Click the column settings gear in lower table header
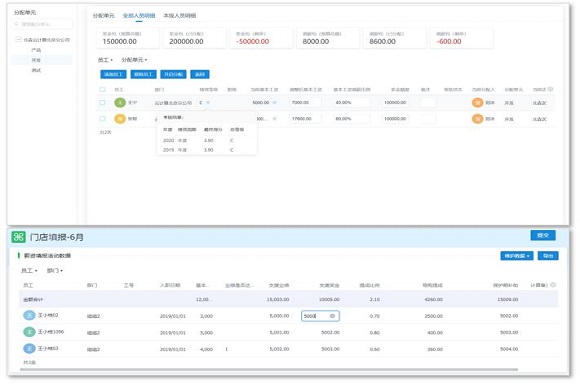This screenshot has height=385, width=580. [x=553, y=285]
